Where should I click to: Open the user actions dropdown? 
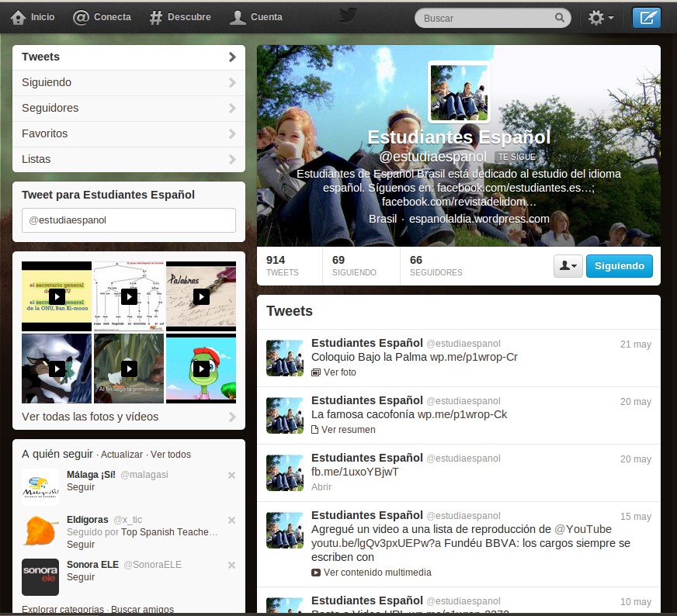[x=568, y=266]
